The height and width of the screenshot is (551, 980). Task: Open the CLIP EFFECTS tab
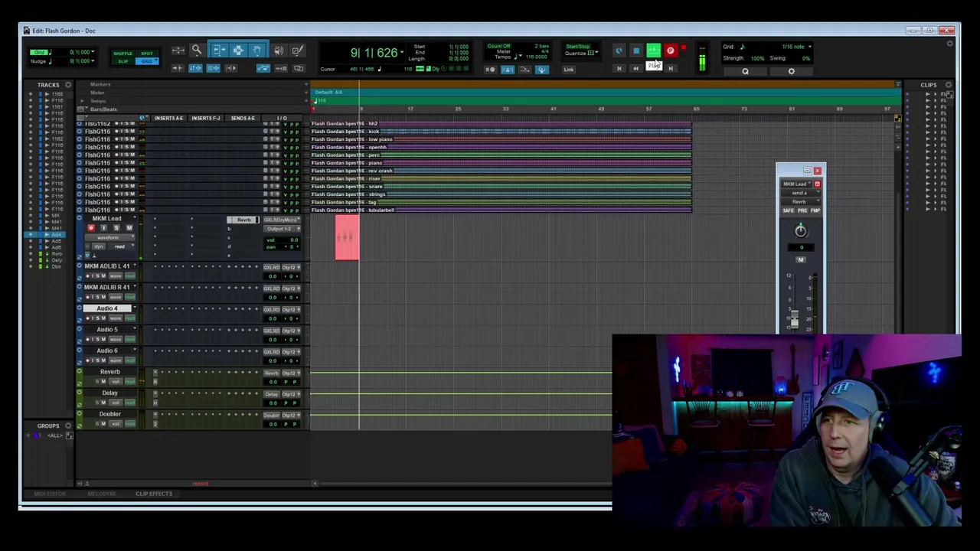(154, 494)
